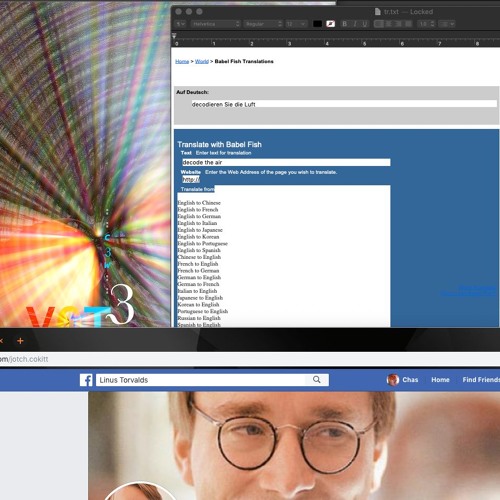Toggle bold formatting in TextEdit
The image size is (500, 500).
pos(345,24)
